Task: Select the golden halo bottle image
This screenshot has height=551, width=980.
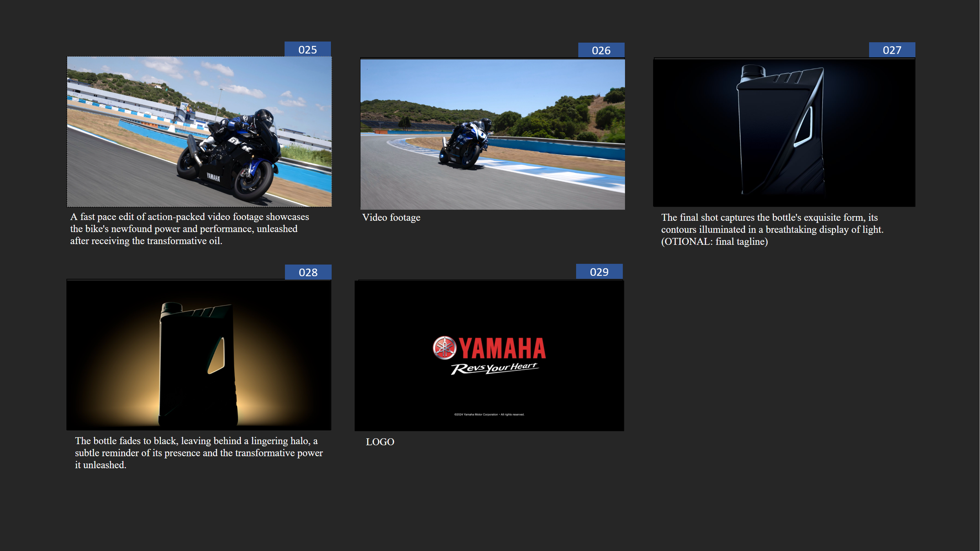Action: click(199, 355)
